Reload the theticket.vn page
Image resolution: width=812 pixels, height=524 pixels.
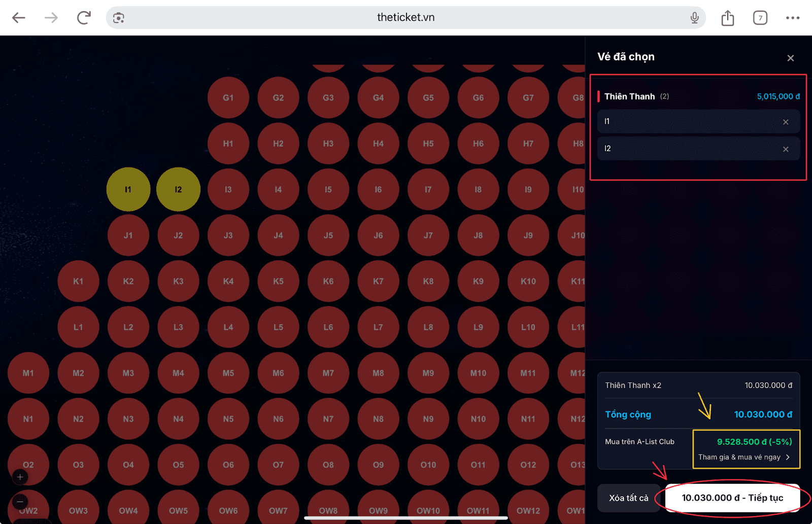click(84, 18)
